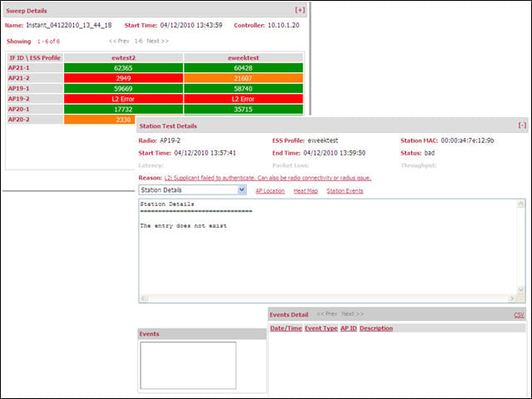This screenshot has width=532, height=399.
Task: Click cell 60428 for AP21-1 eweektest
Action: [244, 68]
